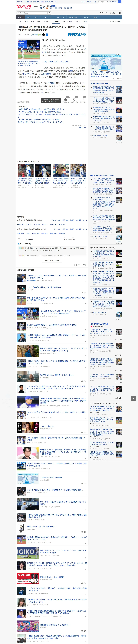Open トピックス一覧 link
The image size is (138, 644).
(x=115, y=21)
